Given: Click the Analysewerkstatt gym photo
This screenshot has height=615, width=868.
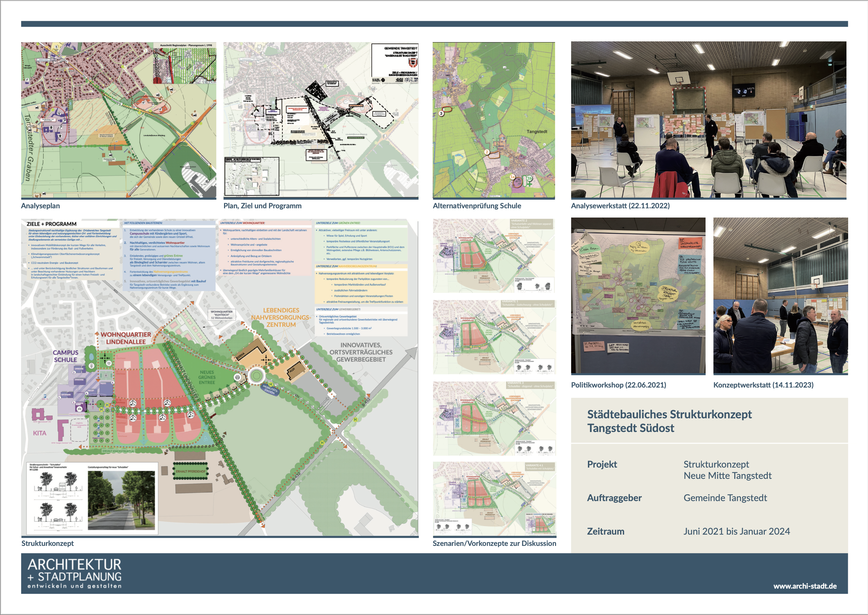Looking at the screenshot, I should click(708, 120).
